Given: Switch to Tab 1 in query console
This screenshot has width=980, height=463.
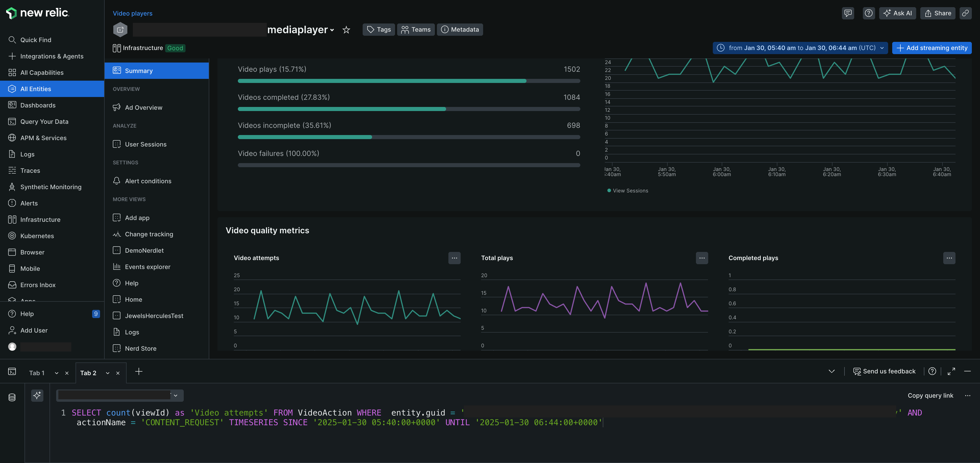Looking at the screenshot, I should [x=37, y=373].
